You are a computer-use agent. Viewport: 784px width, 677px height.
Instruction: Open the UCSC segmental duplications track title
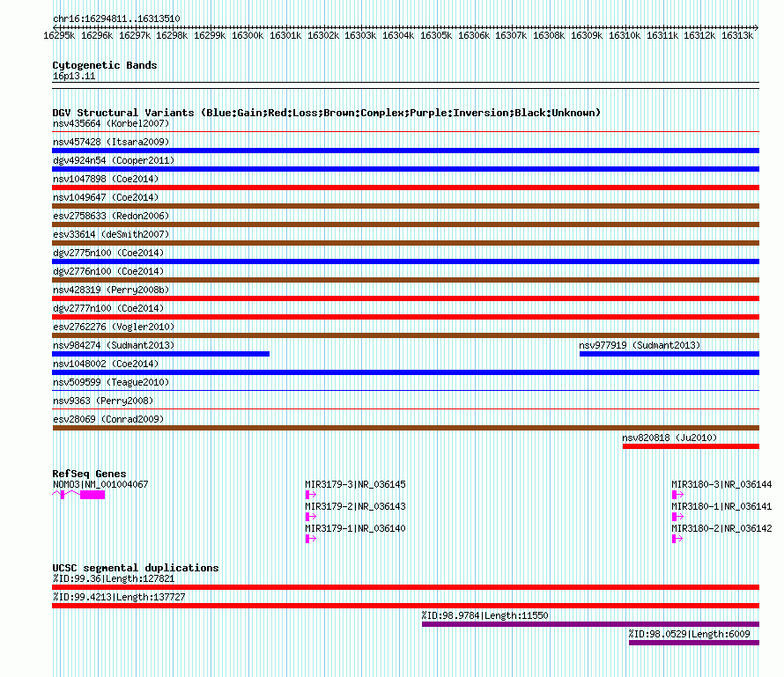point(136,568)
